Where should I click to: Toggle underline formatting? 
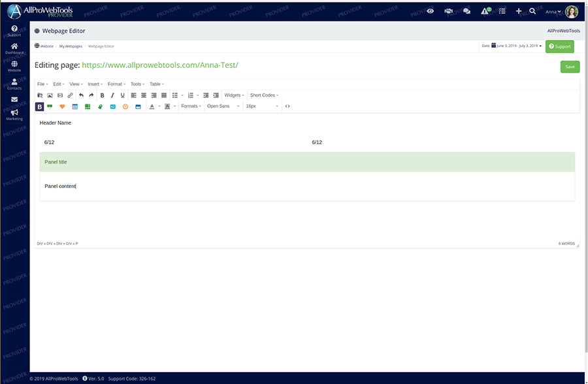click(x=122, y=95)
